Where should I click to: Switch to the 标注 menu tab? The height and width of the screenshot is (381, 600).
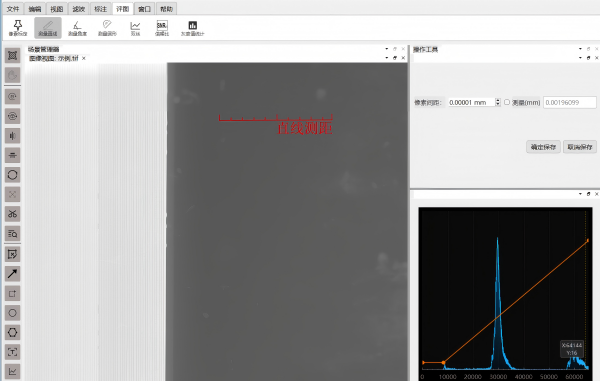coord(101,9)
